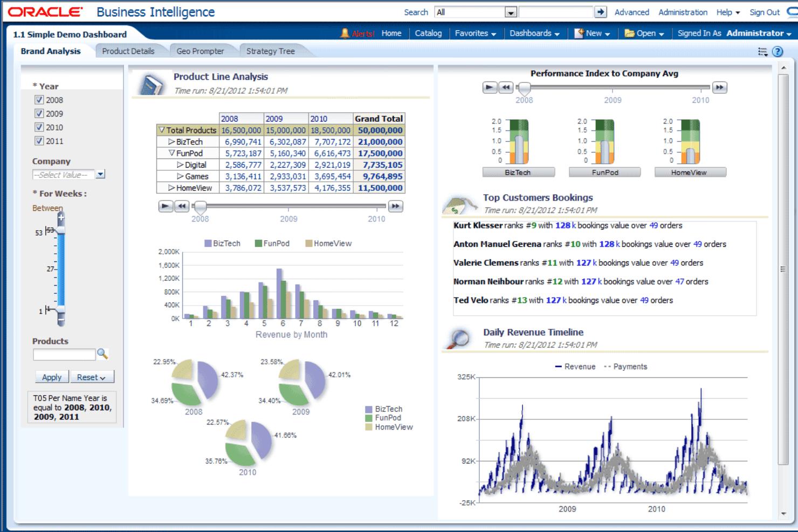Open the search scope All dropdown
This screenshot has height=532, width=798.
pyautogui.click(x=511, y=12)
